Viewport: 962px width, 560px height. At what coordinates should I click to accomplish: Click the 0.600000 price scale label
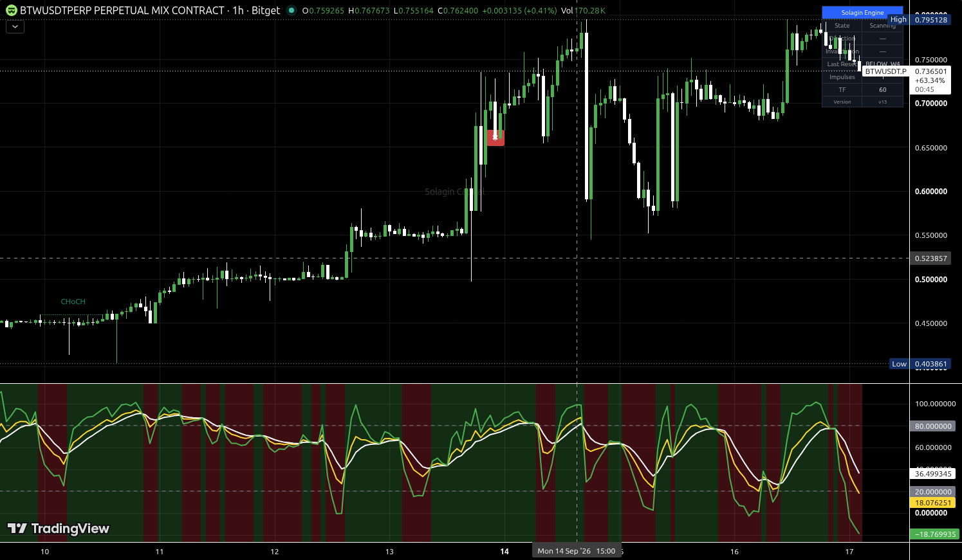(931, 192)
